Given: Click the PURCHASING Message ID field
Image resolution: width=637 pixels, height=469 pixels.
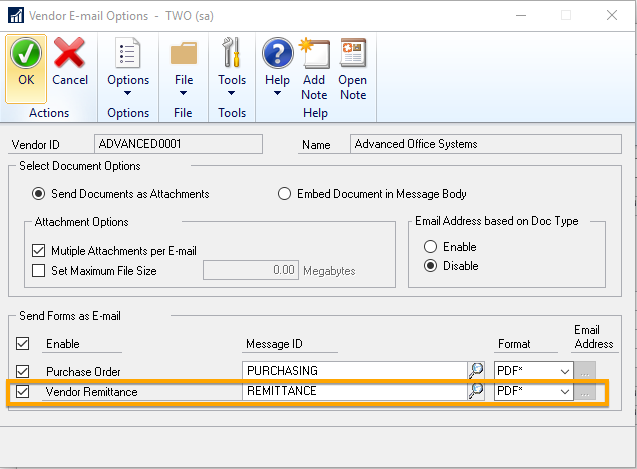Looking at the screenshot, I should click(355, 371).
